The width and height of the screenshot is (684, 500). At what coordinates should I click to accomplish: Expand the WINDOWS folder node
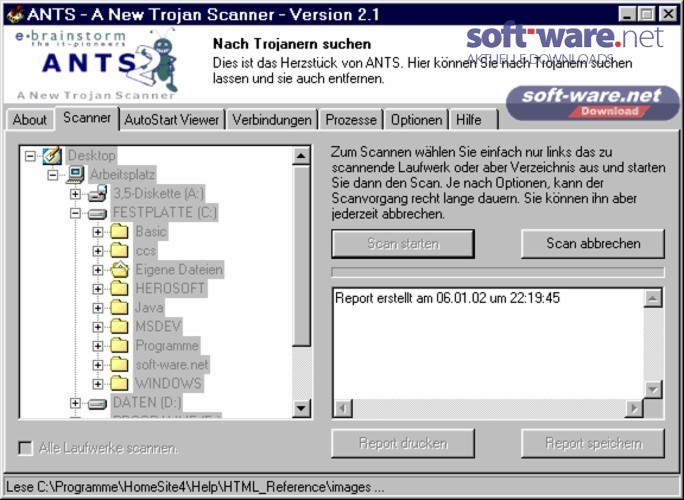(98, 384)
